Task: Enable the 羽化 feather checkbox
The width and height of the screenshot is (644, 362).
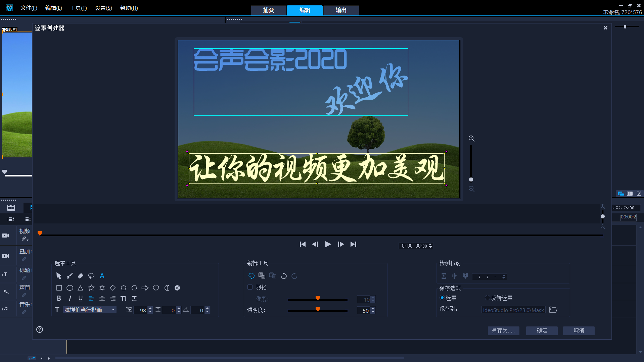Action: coord(250,287)
